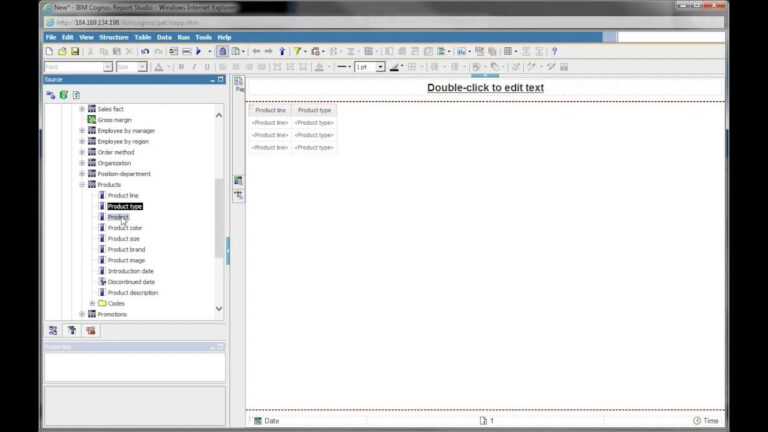768x432 pixels.
Task: Switch to the Source tab icon below tree
Action: tap(53, 331)
